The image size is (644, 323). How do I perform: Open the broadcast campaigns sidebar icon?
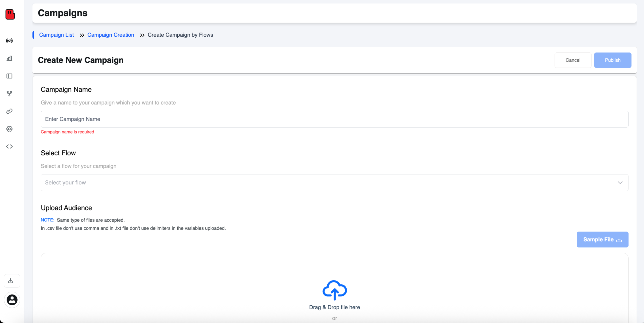(9, 41)
